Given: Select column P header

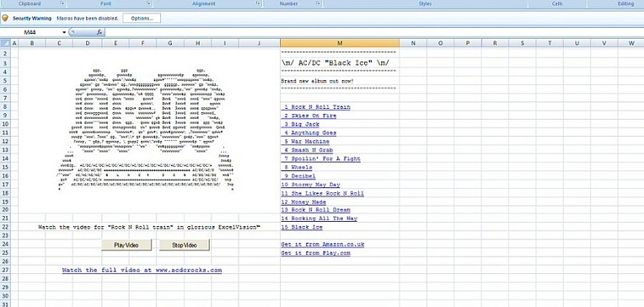Looking at the screenshot, I should pos(468,43).
